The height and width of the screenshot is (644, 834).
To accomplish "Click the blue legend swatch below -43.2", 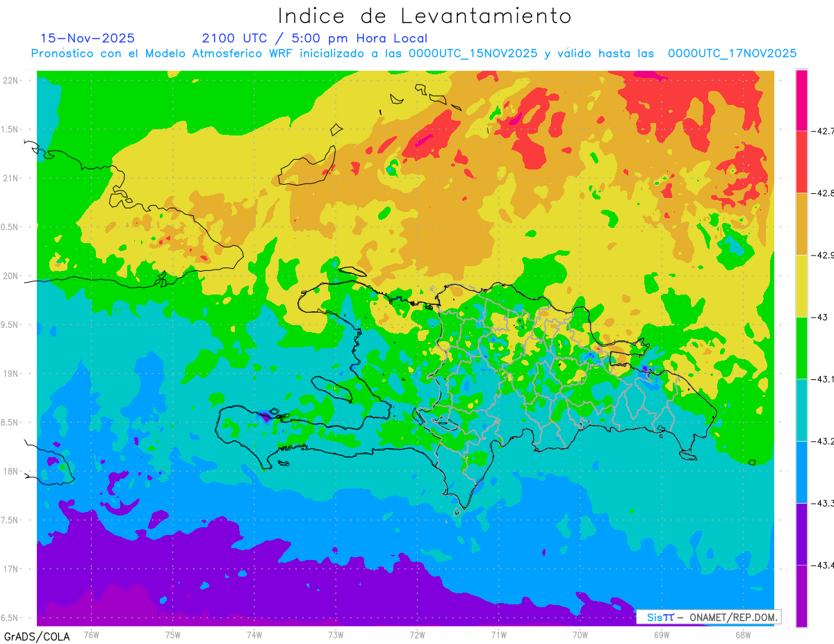I will coord(801,472).
